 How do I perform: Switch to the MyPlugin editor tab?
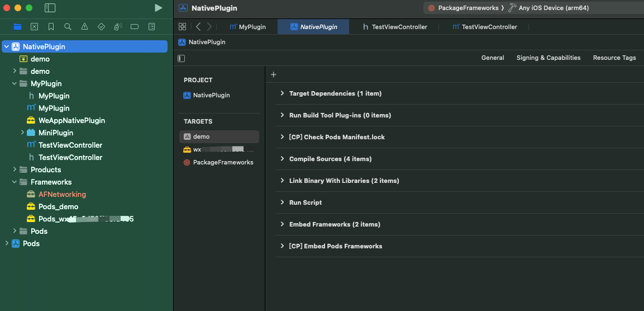pyautogui.click(x=247, y=27)
